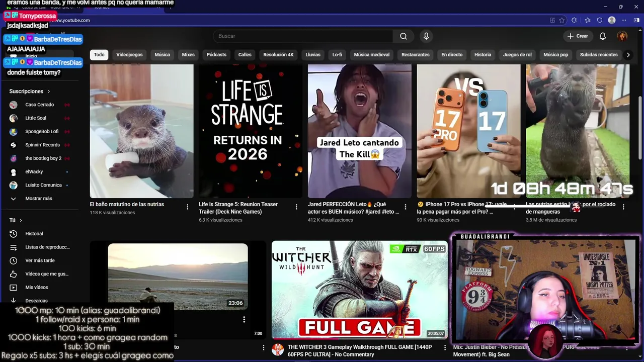Show more category chips with right arrow

pos(628,55)
